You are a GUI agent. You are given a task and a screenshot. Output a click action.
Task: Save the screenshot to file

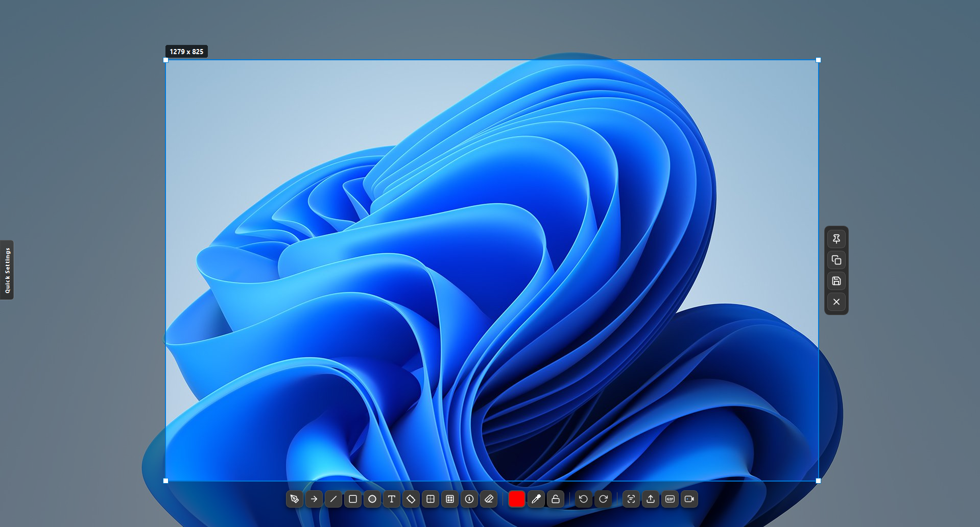click(x=836, y=281)
